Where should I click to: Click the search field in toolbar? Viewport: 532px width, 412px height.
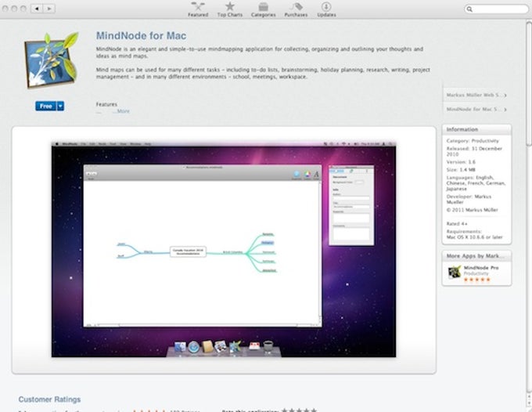(496, 9)
